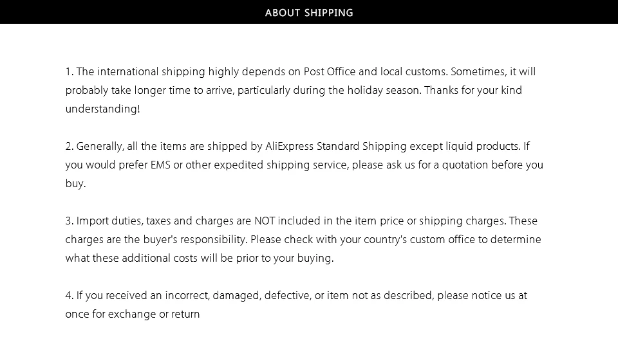Click the word 'EMS' in paragraph two
The width and height of the screenshot is (618, 364).
(x=160, y=165)
